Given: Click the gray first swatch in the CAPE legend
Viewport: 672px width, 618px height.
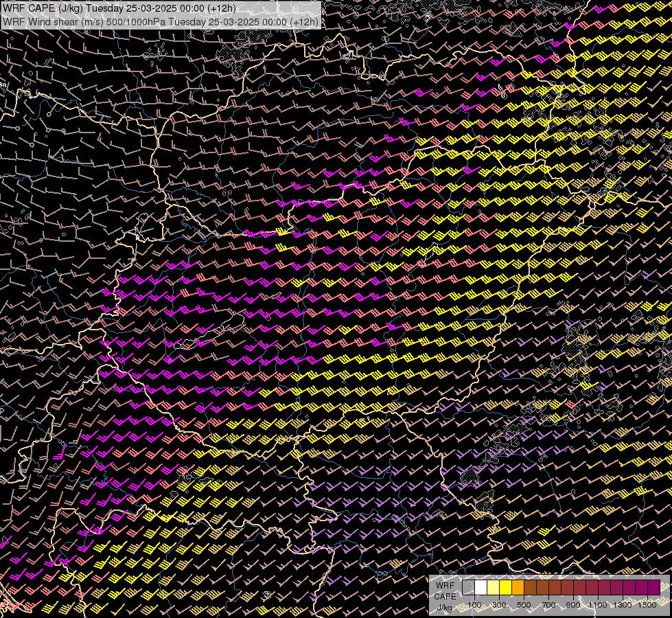Looking at the screenshot, I should pyautogui.click(x=468, y=587).
